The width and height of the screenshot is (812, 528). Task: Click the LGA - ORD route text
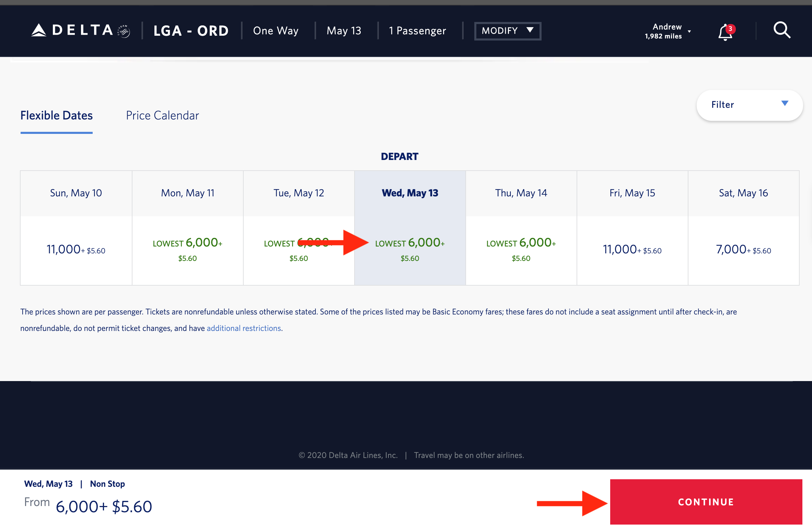click(x=191, y=31)
